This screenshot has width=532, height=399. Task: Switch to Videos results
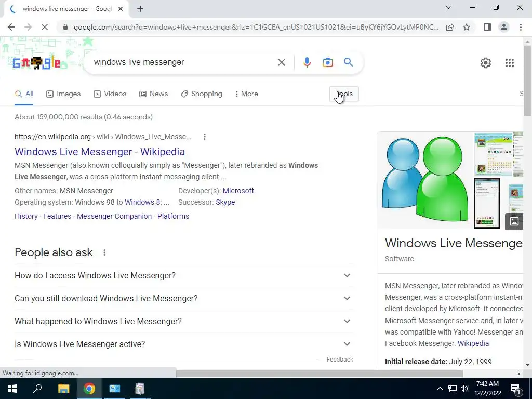click(x=110, y=94)
